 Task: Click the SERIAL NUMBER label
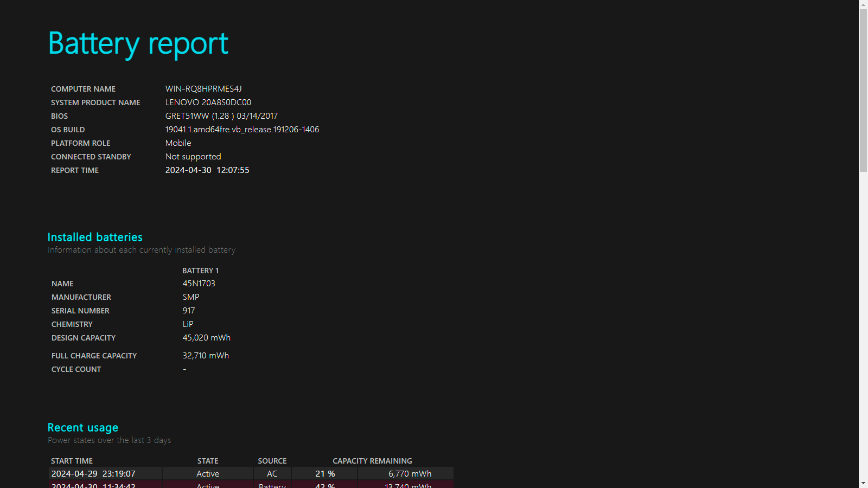tap(80, 311)
